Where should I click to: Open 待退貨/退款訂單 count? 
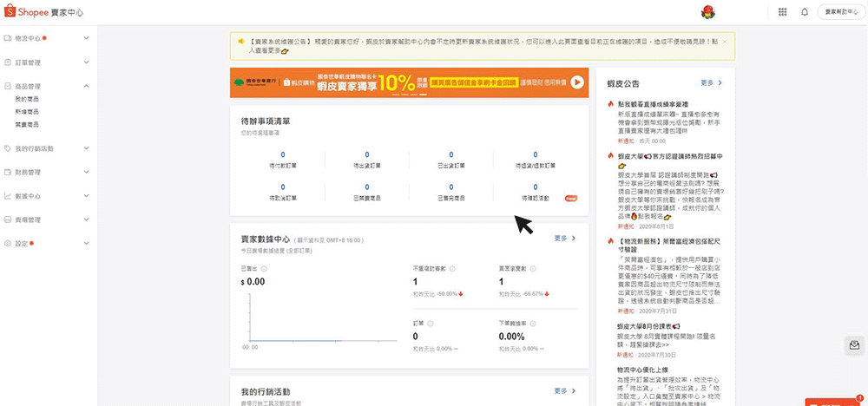[x=536, y=155]
